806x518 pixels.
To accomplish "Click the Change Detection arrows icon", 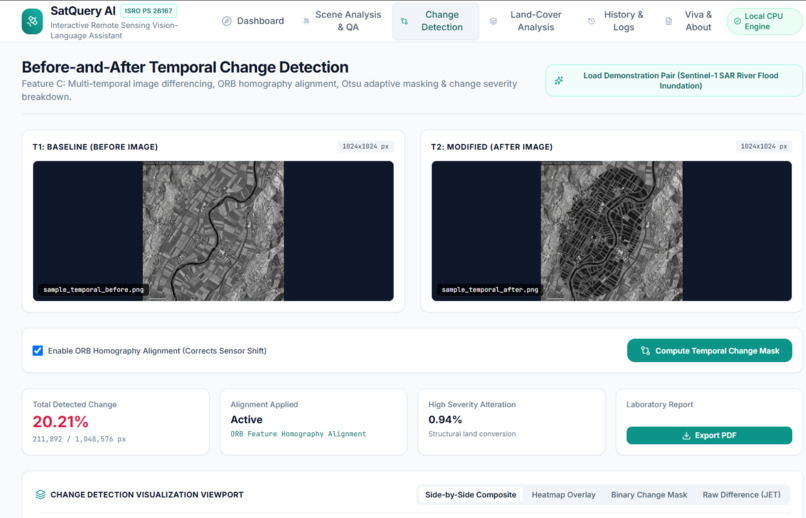I will 405,21.
